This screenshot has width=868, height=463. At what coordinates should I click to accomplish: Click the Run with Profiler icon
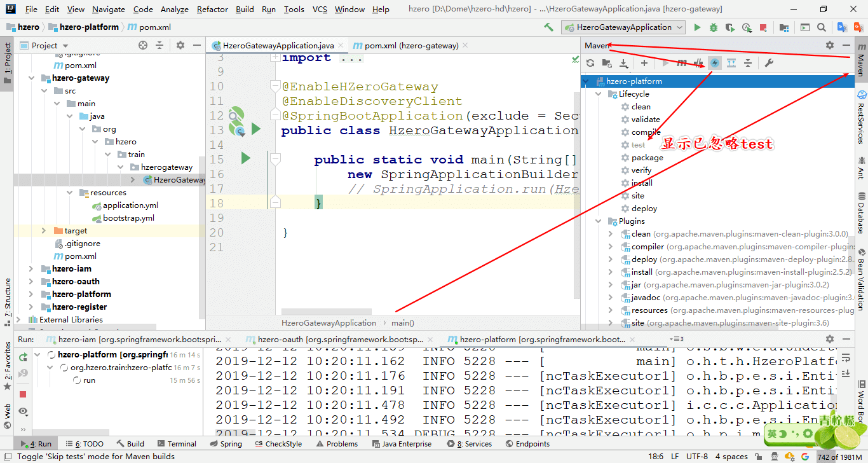point(747,27)
